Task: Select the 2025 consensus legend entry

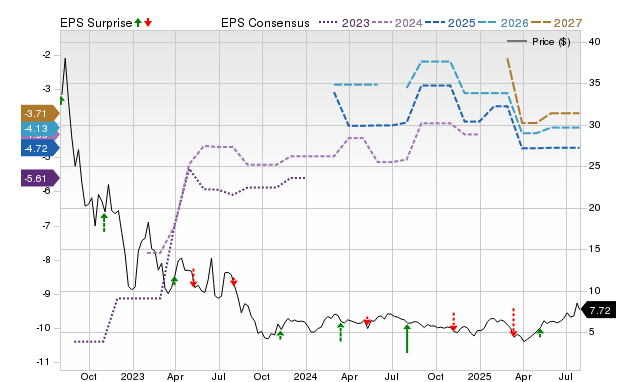Action: coord(450,22)
